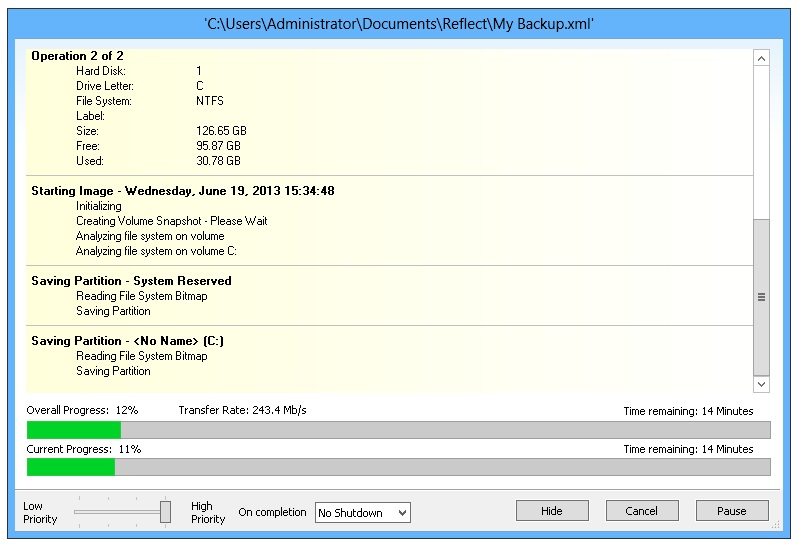Cancel the backup operation

642,510
